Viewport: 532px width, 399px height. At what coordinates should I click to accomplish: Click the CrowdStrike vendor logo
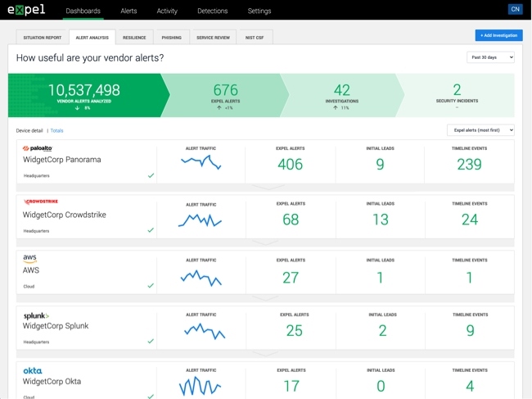(41, 202)
